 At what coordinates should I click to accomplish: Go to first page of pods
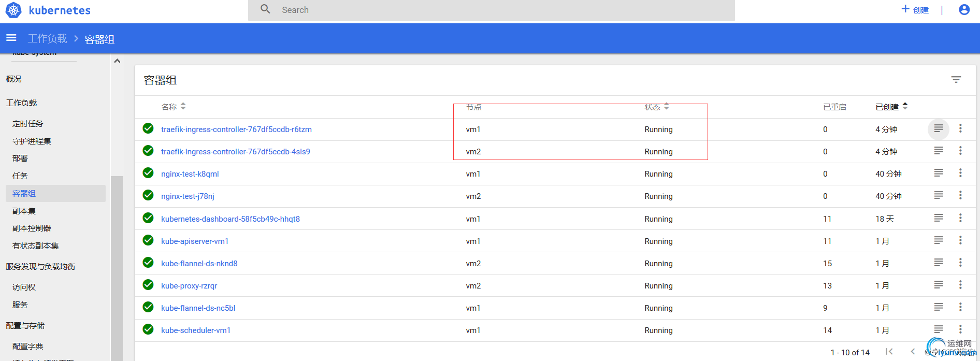889,352
